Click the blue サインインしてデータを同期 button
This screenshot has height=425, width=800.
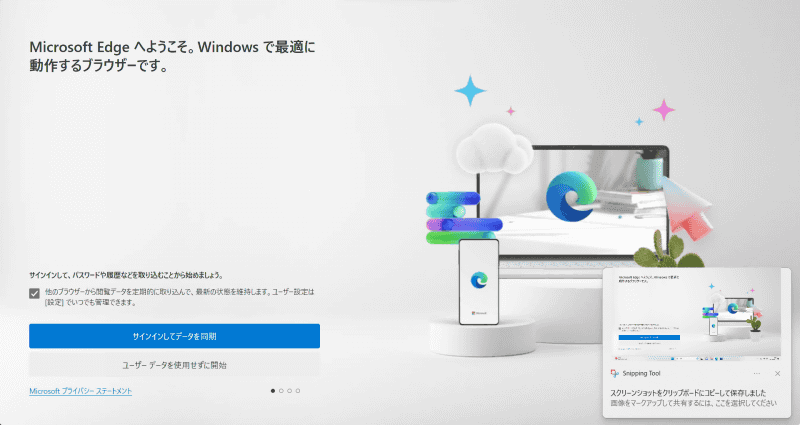174,336
